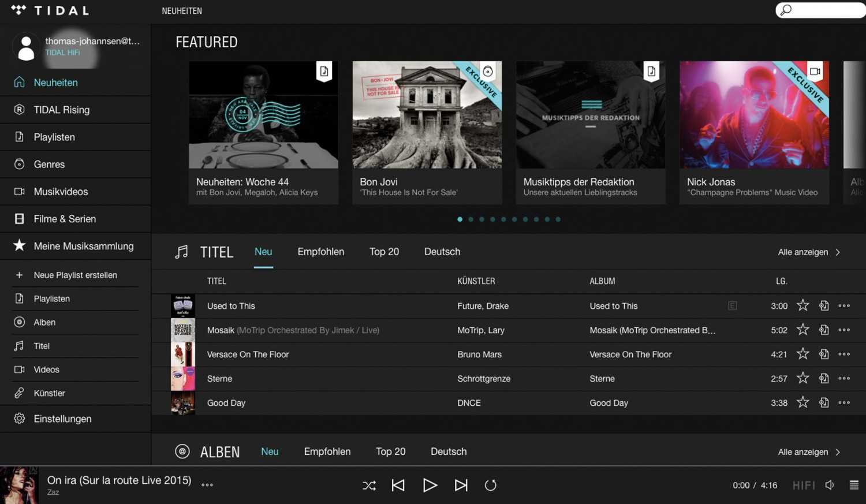The image size is (866, 504).
Task: Open more options for Versace On The Floor
Action: tap(844, 354)
